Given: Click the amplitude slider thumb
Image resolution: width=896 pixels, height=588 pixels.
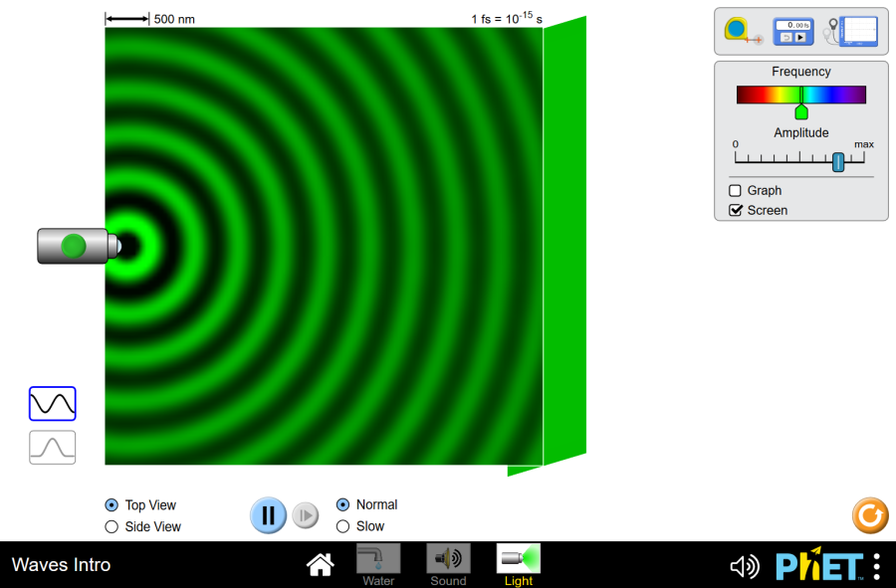Looking at the screenshot, I should pyautogui.click(x=838, y=162).
